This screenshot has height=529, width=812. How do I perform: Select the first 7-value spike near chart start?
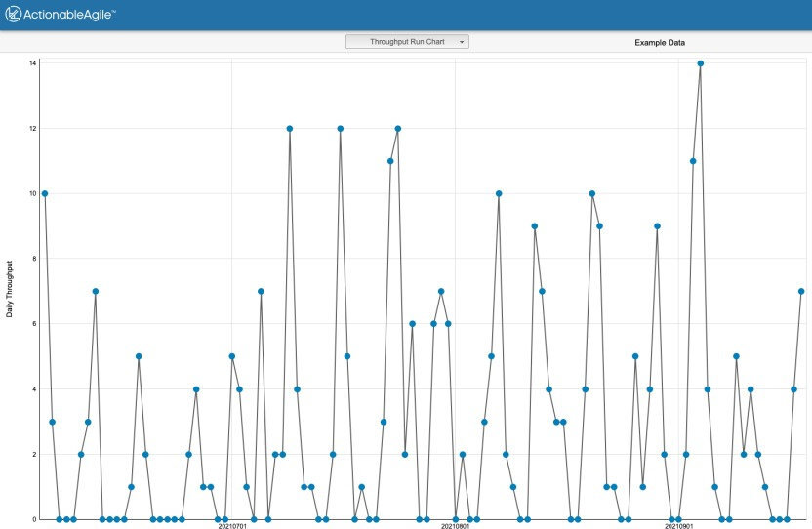(95, 291)
